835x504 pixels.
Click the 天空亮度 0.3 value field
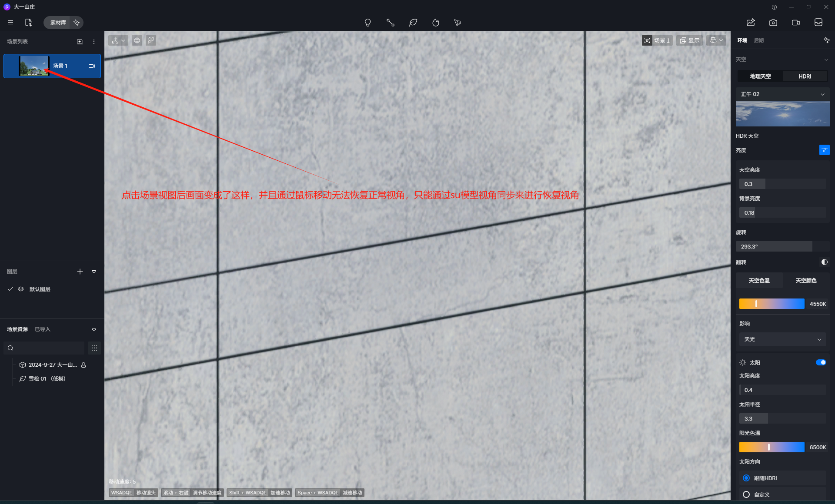click(x=782, y=184)
